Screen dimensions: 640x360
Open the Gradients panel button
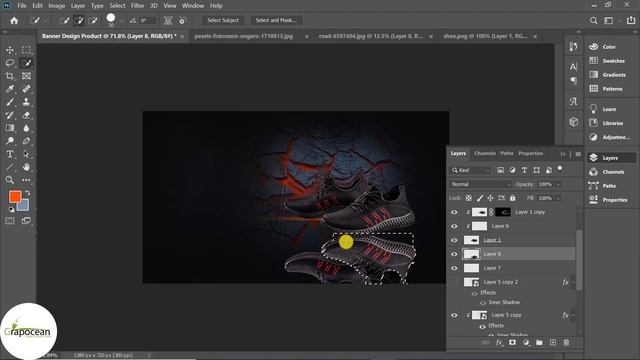coord(608,75)
